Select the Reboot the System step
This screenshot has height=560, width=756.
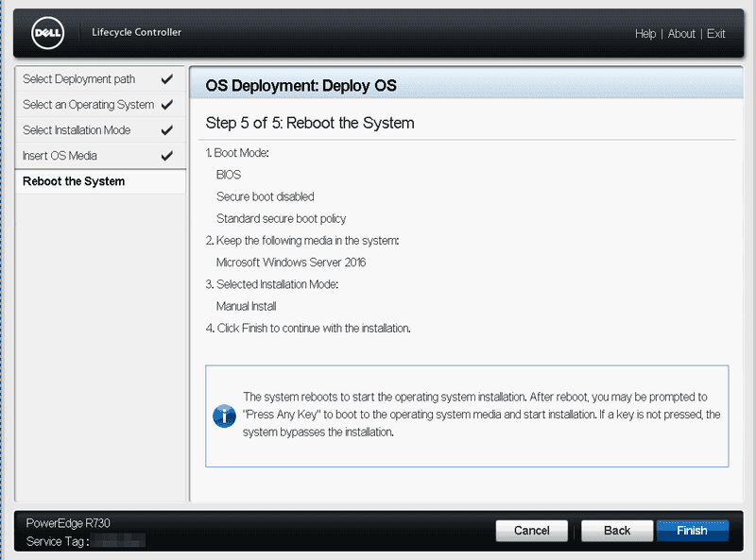(x=74, y=181)
